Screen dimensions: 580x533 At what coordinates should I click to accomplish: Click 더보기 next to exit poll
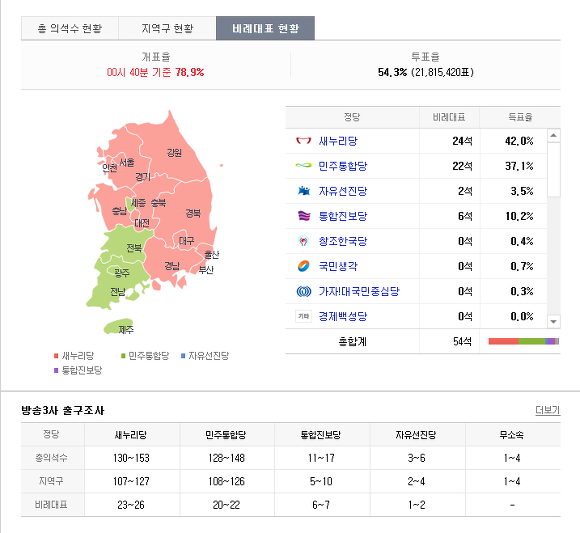point(547,410)
